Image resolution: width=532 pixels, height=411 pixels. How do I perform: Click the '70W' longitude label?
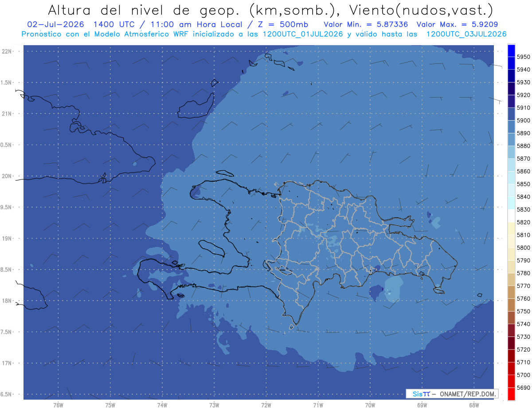pos(370,405)
